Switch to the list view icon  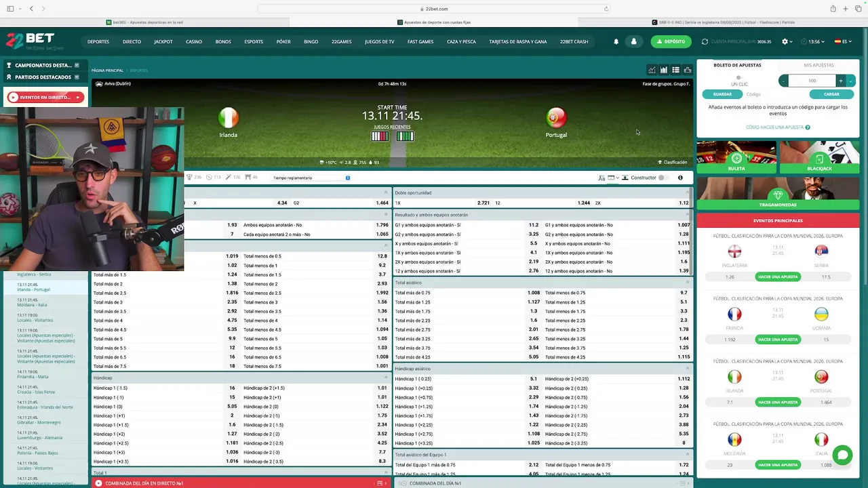[675, 70]
